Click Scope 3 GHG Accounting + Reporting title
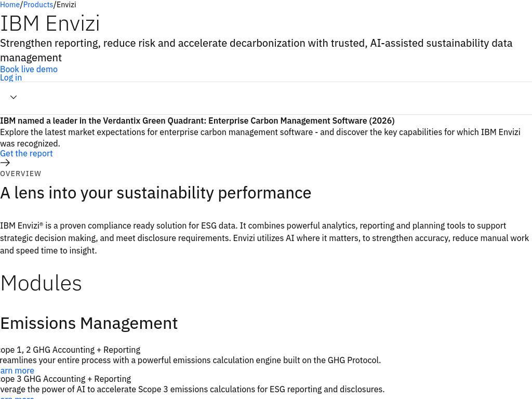 tap(65, 379)
